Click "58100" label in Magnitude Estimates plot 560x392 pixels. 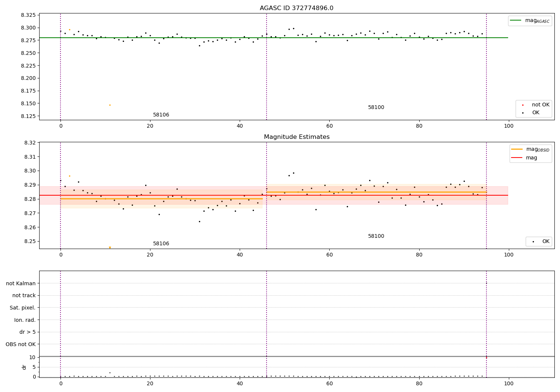376,236
